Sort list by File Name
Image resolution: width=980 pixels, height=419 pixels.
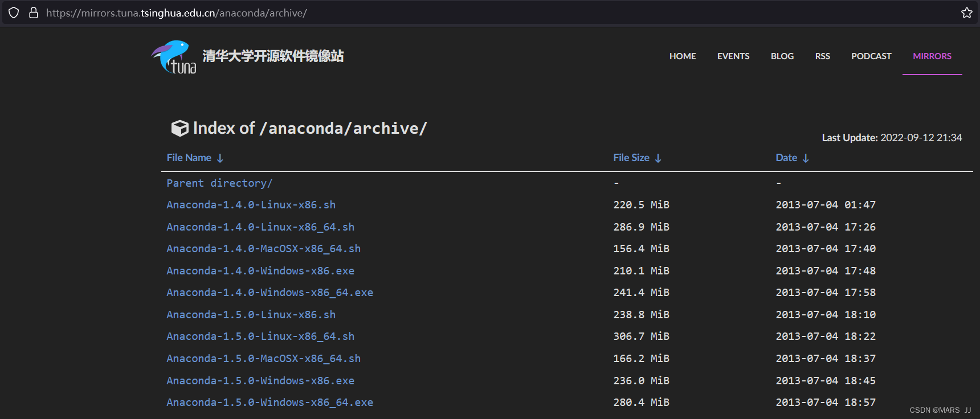coord(189,158)
